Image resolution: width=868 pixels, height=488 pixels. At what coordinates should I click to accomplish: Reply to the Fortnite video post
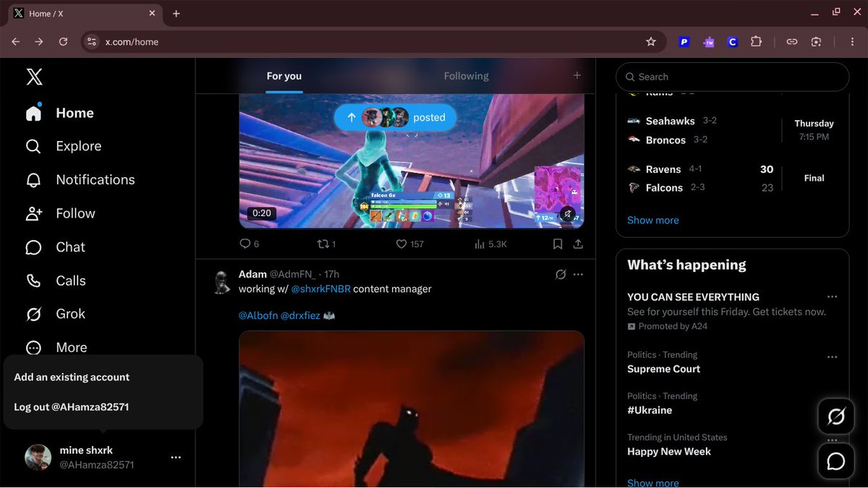point(249,244)
